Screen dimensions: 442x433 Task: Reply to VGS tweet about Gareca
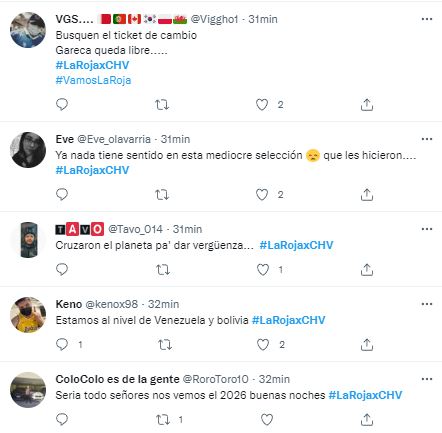pyautogui.click(x=62, y=105)
